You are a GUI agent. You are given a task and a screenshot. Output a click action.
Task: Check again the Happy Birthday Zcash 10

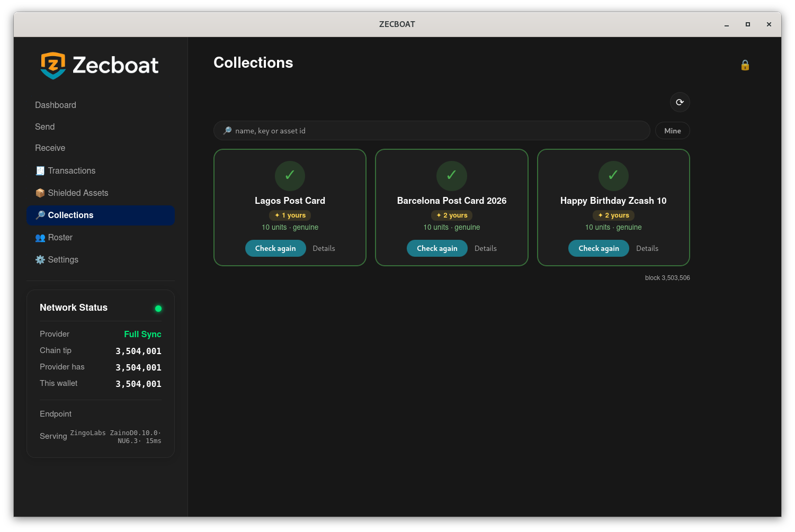coord(599,248)
